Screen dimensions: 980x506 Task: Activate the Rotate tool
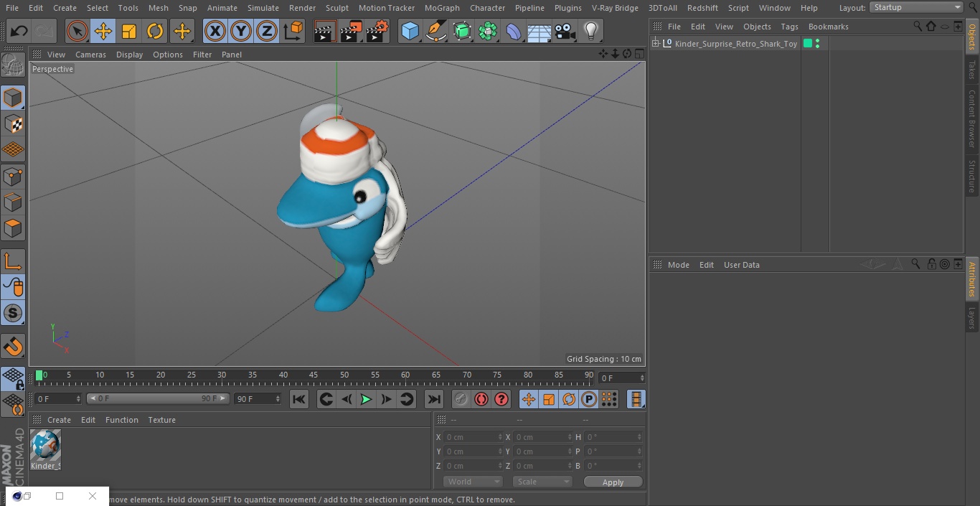point(155,31)
